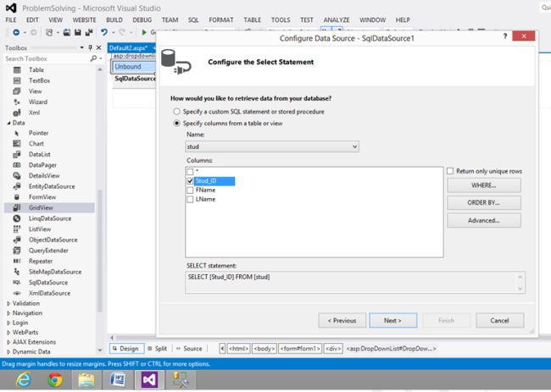The width and height of the screenshot is (551, 392).
Task: Expand the WebParts toolbox section
Action: pos(8,333)
